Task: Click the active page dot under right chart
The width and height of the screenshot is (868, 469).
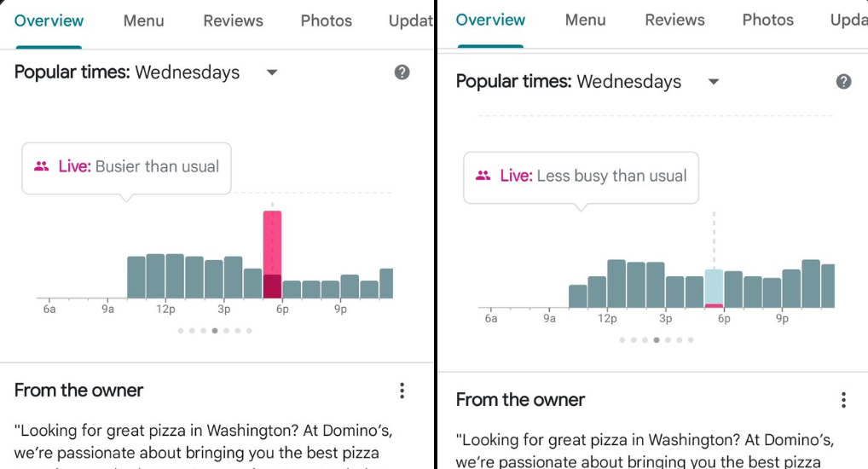Action: 656,339
